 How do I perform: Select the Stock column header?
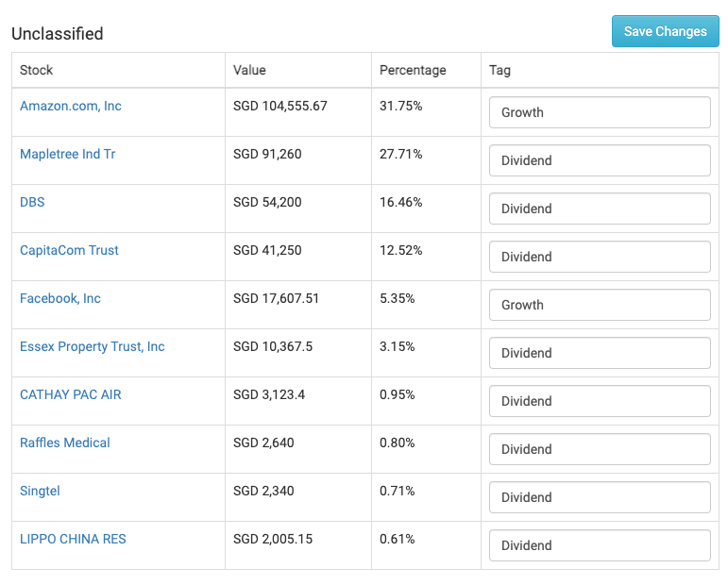(36, 70)
